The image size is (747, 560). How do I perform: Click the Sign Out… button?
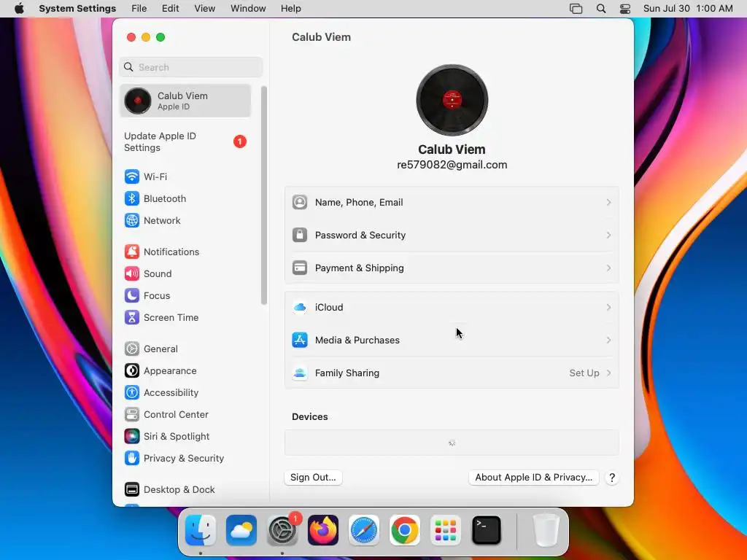pos(313,478)
